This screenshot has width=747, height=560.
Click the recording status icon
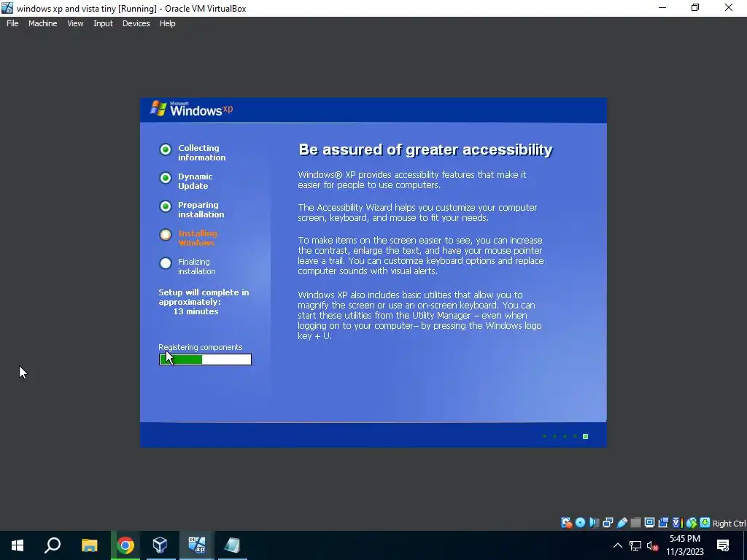(662, 523)
